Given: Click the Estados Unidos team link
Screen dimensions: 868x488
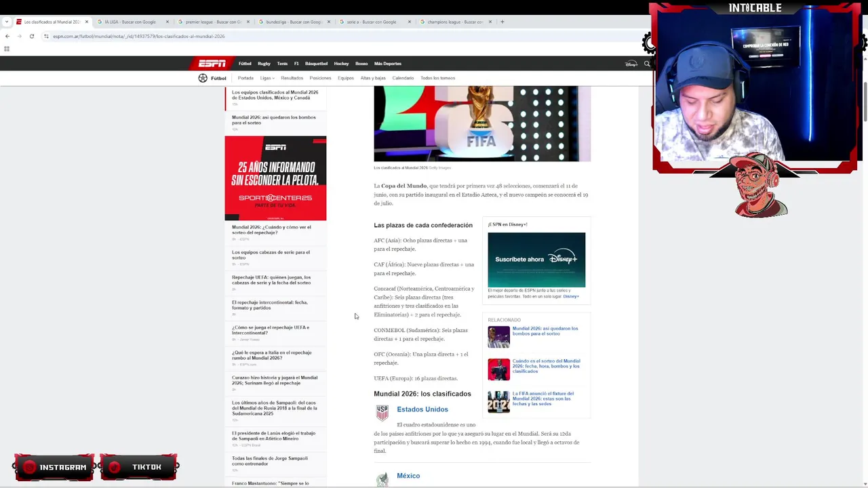Looking at the screenshot, I should 422,409.
